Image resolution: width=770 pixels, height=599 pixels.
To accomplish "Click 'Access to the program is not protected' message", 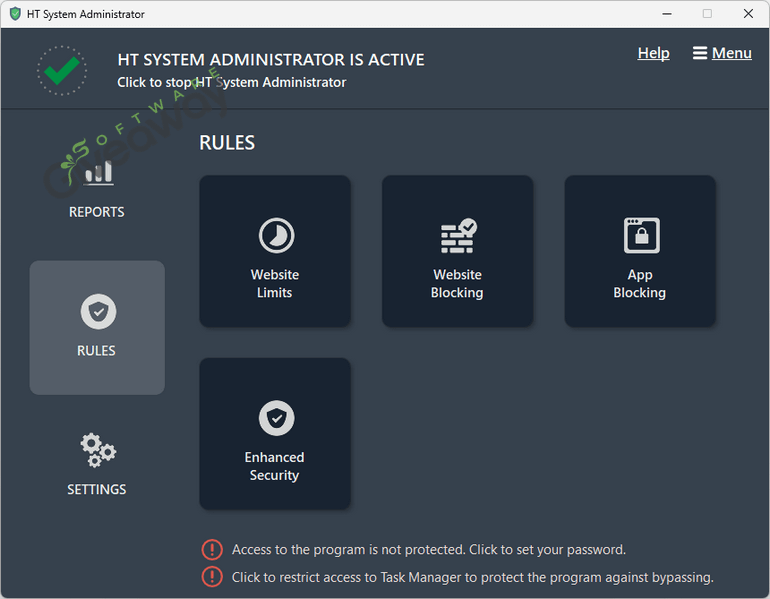I will click(429, 549).
